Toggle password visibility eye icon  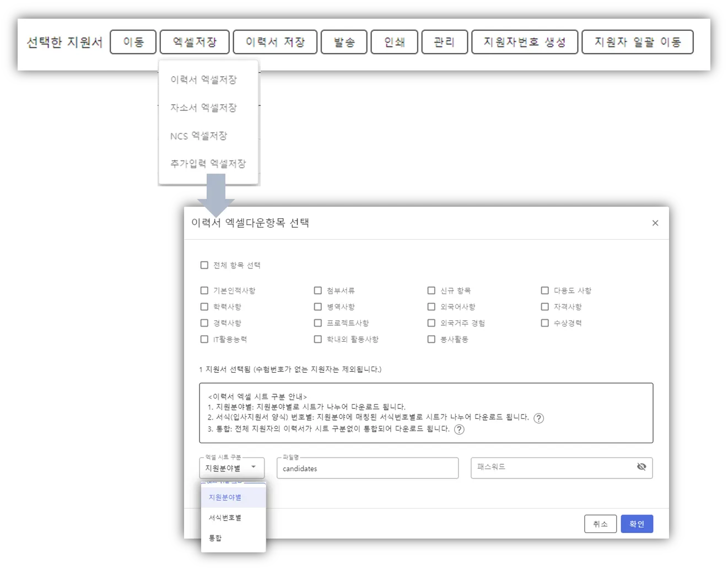point(641,467)
